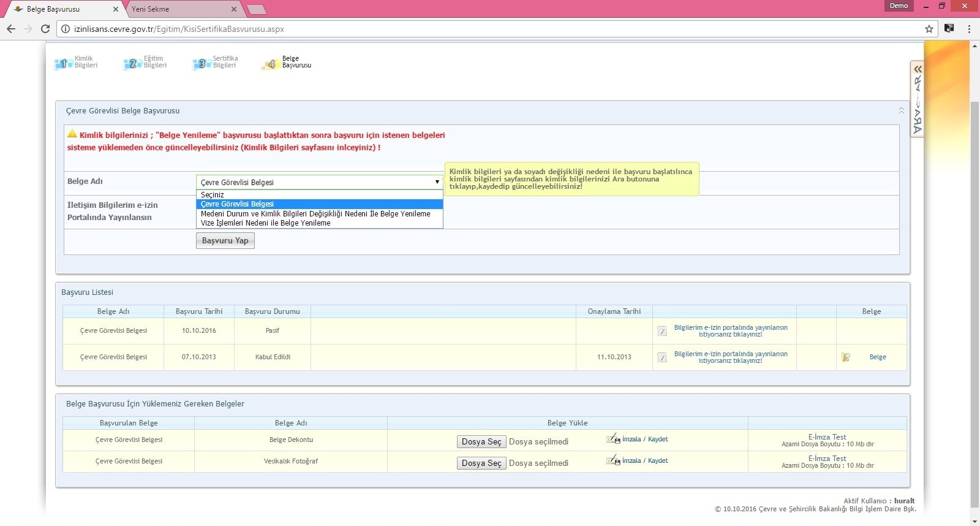Close the 'Yeni Sekme' tab
This screenshot has height=526, width=980.
[233, 9]
